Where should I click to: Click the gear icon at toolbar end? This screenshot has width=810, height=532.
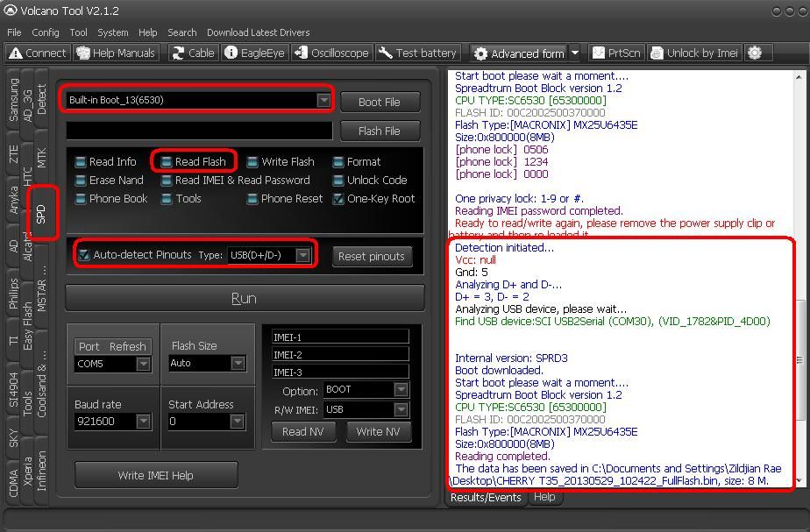pyautogui.click(x=755, y=53)
